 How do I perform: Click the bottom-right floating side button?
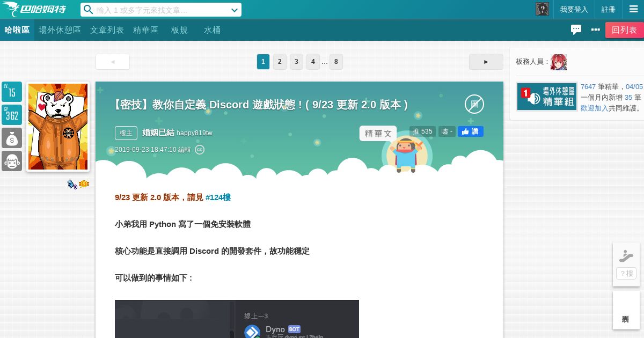coord(626,310)
